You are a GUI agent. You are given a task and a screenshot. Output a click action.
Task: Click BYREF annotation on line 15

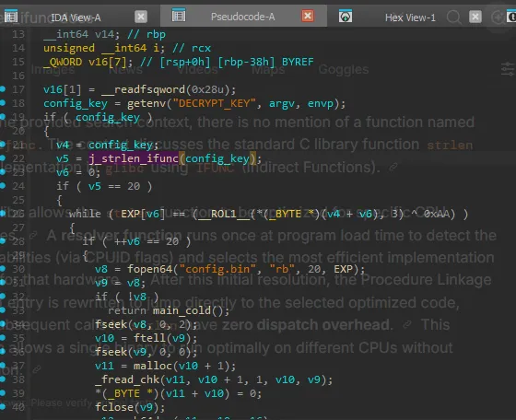[298, 62]
